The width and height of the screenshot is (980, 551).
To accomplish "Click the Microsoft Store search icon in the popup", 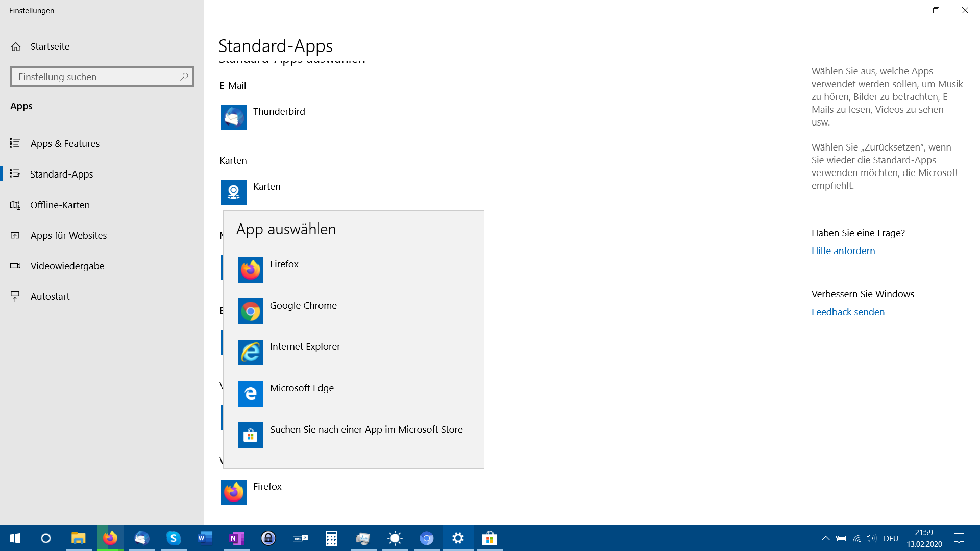I will [250, 435].
